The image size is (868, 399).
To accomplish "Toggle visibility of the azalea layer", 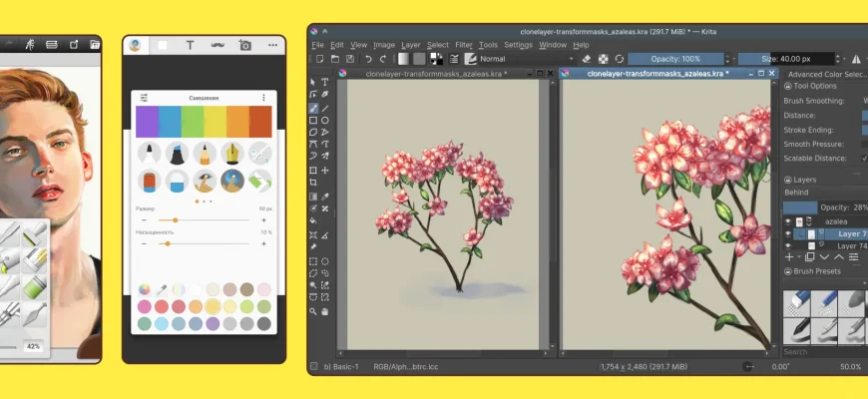I will 788,221.
